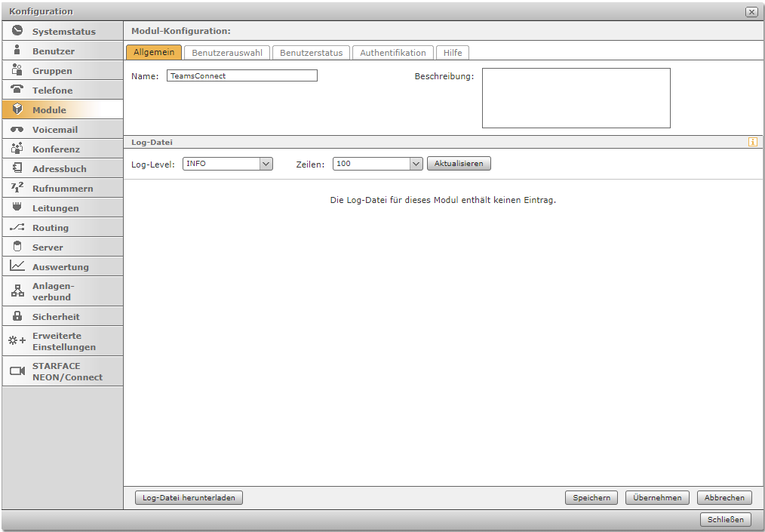Switch to the Hilfe tab
This screenshot has height=532, width=765.
coord(453,53)
